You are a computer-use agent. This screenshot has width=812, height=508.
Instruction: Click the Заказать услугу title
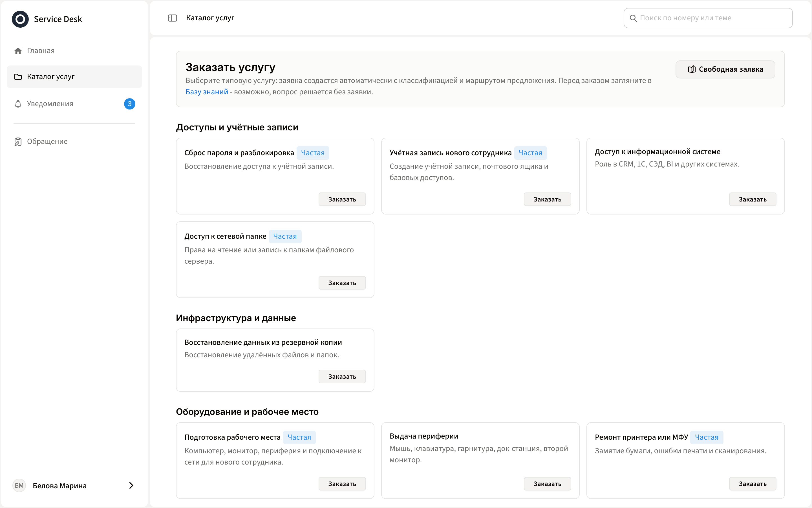tap(230, 67)
